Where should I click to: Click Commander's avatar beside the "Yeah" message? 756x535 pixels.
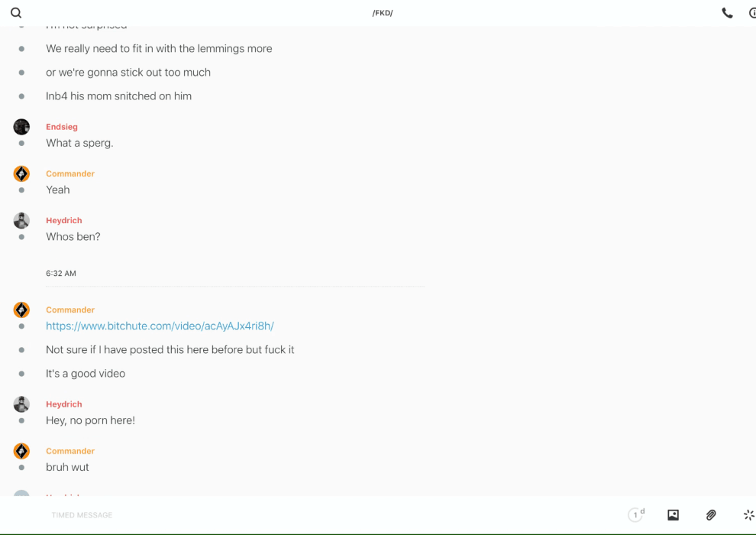pos(21,173)
